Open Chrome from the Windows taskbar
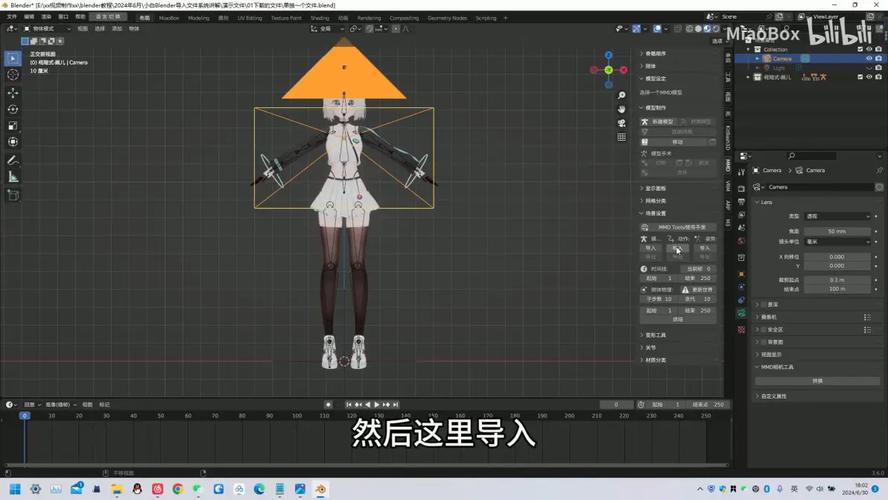The width and height of the screenshot is (888, 500). [178, 489]
